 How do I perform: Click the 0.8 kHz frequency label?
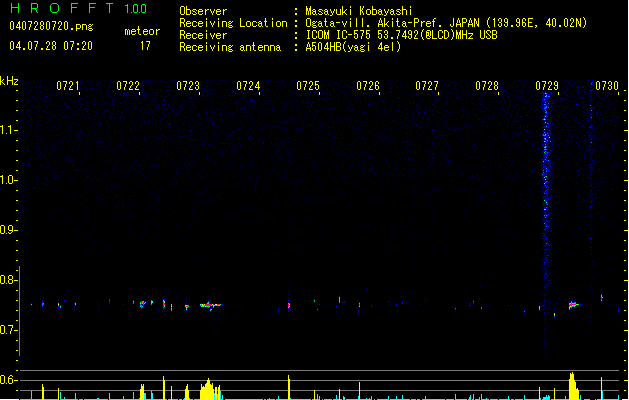click(8, 280)
